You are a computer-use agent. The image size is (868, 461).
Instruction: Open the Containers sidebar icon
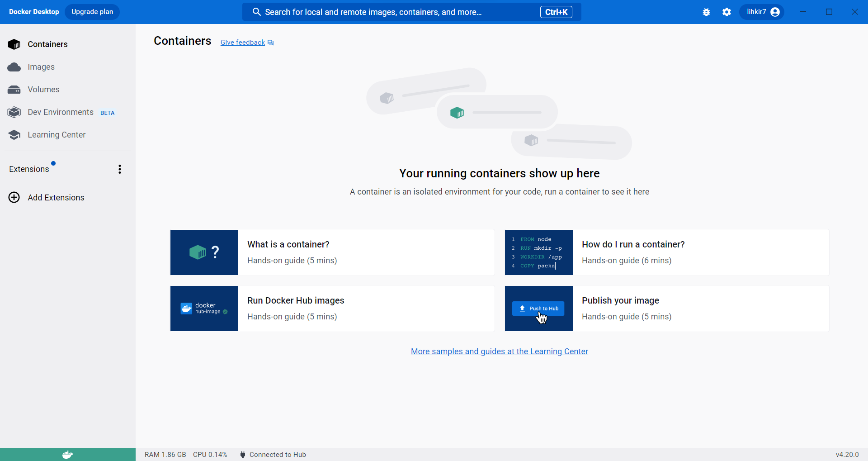pos(14,44)
